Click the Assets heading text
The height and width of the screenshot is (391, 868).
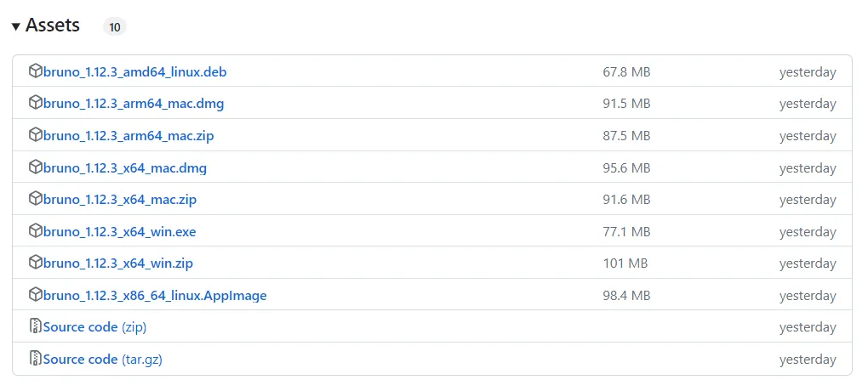(x=53, y=25)
